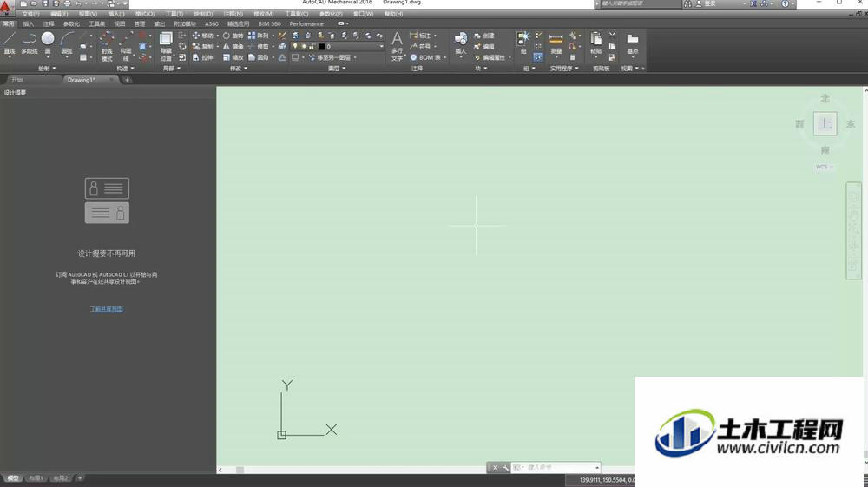The image size is (868, 487).
Task: Click the Mirror (镜像) tool
Action: (x=233, y=47)
